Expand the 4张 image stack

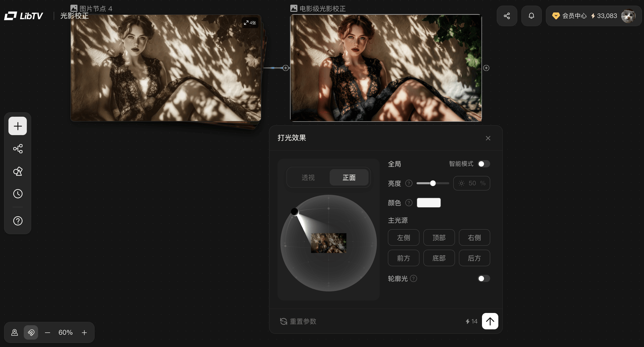[250, 23]
